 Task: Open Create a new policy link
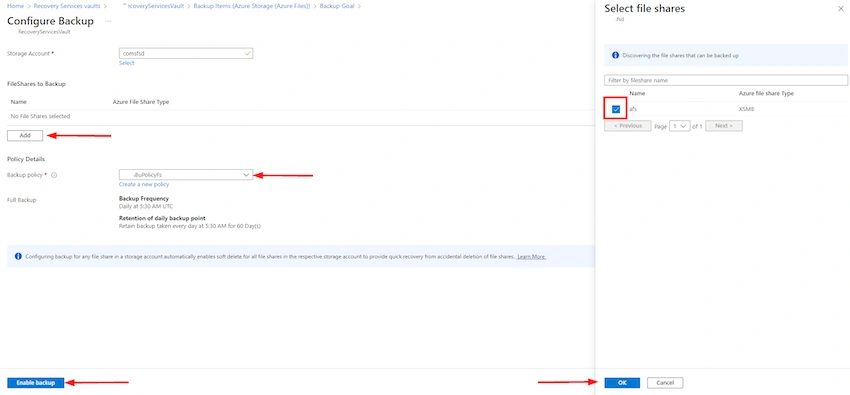click(x=144, y=184)
